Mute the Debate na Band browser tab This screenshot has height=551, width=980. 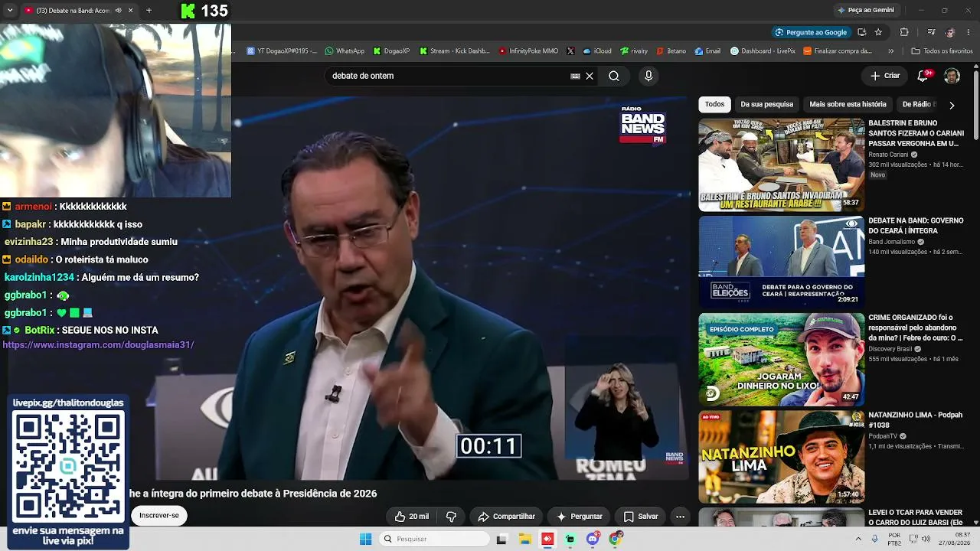tap(118, 11)
